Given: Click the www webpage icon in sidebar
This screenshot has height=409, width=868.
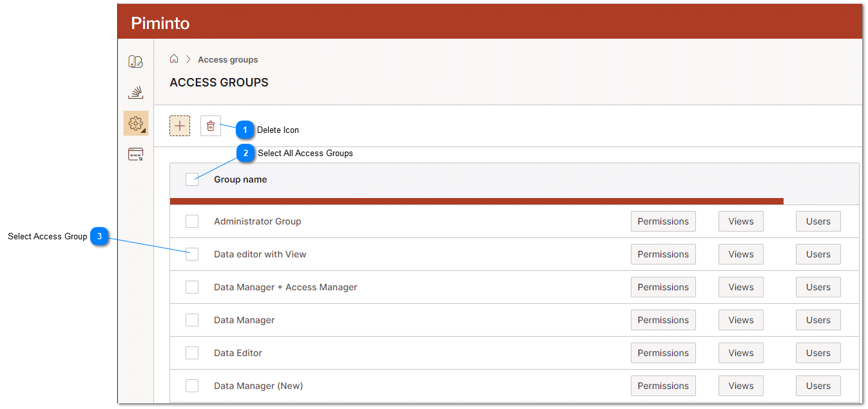Looking at the screenshot, I should click(135, 154).
